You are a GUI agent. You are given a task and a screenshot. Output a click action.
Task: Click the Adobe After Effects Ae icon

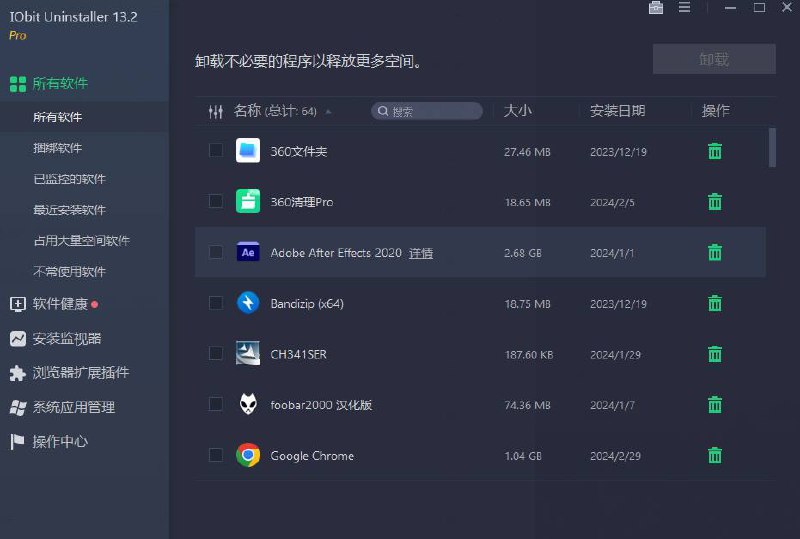click(248, 252)
